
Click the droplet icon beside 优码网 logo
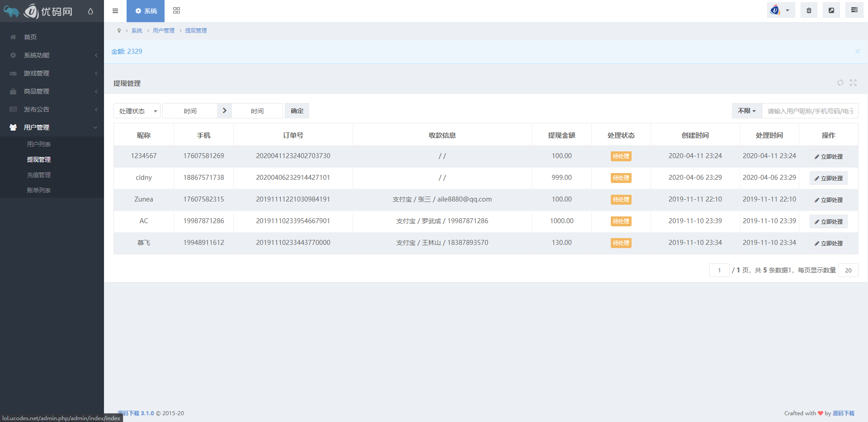tap(91, 11)
